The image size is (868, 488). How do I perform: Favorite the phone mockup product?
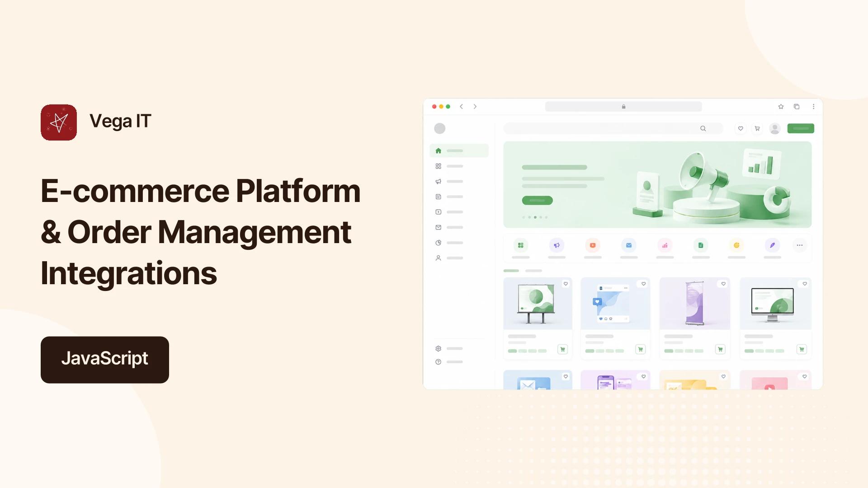pyautogui.click(x=644, y=376)
